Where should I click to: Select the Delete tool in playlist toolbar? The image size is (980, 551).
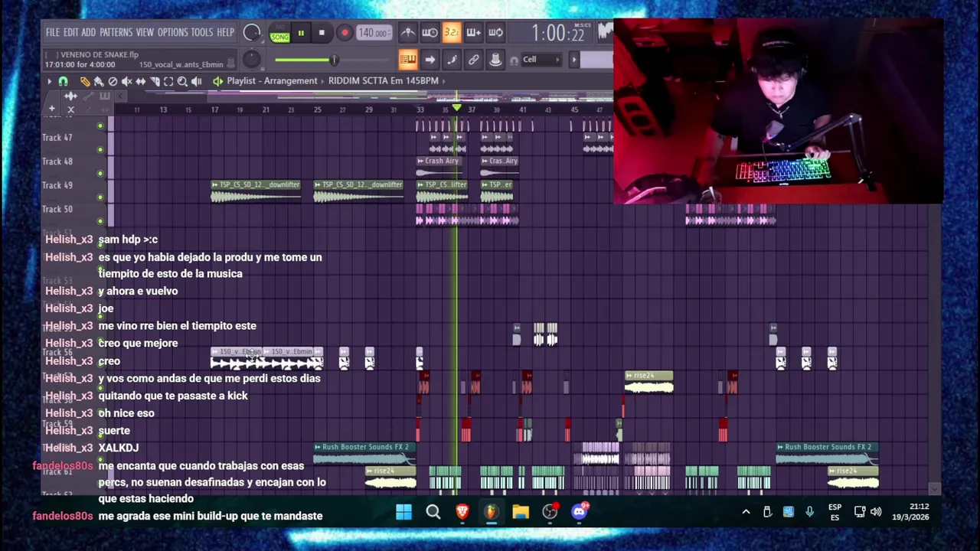pyautogui.click(x=113, y=81)
